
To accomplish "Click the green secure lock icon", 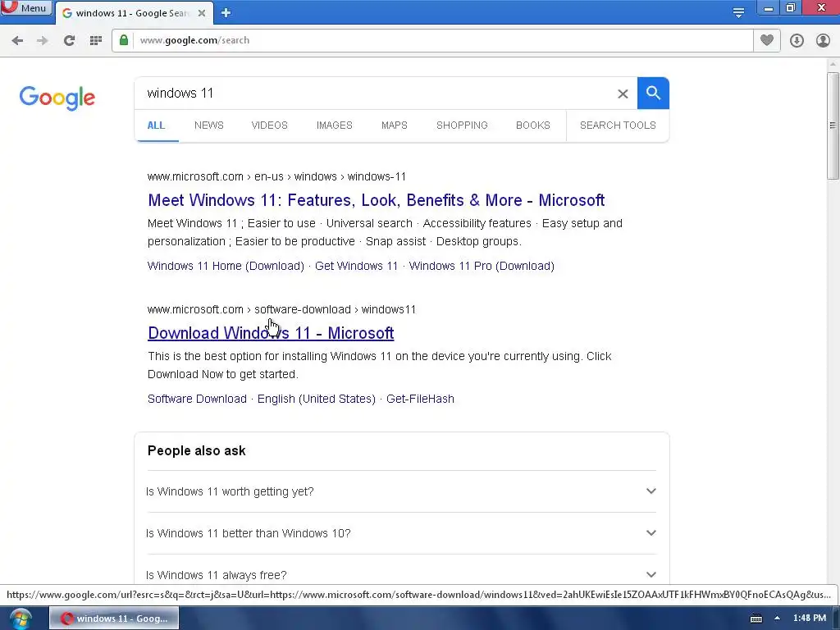I will pyautogui.click(x=124, y=40).
